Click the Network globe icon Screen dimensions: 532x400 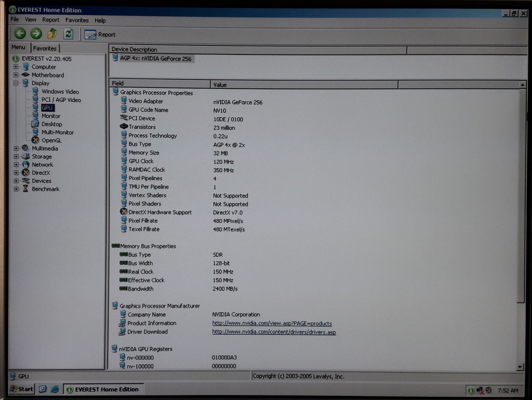(x=26, y=164)
